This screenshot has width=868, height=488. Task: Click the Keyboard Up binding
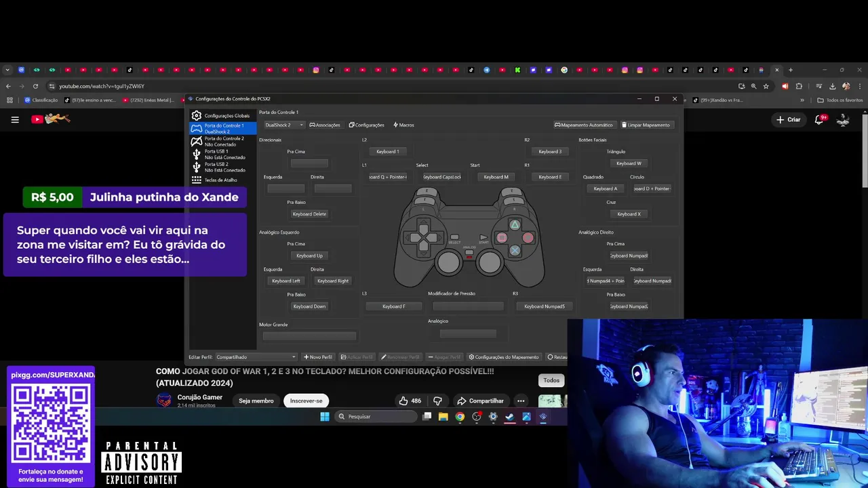pos(309,256)
